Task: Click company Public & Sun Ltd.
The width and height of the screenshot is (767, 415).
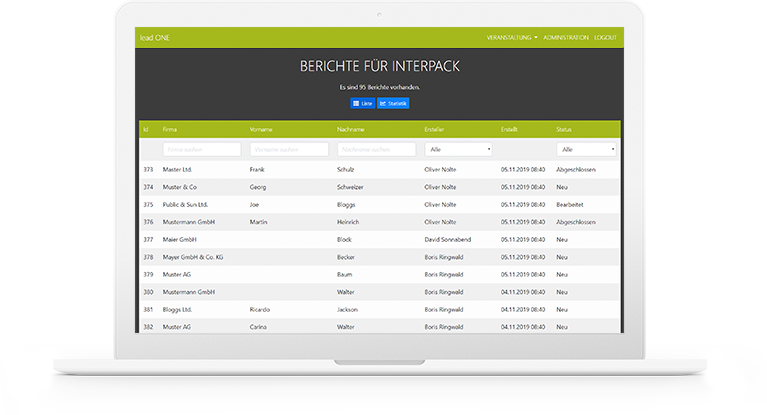Action: pos(185,205)
